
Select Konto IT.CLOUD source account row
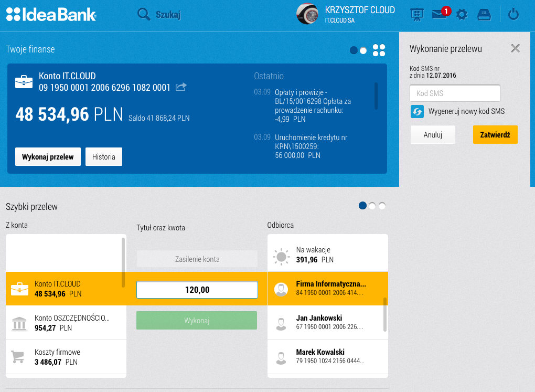66,289
